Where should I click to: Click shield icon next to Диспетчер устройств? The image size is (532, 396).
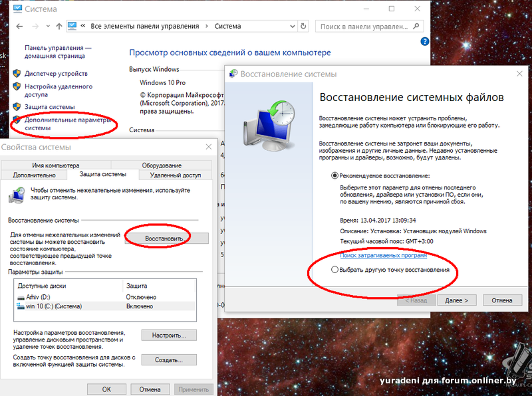[x=17, y=73]
